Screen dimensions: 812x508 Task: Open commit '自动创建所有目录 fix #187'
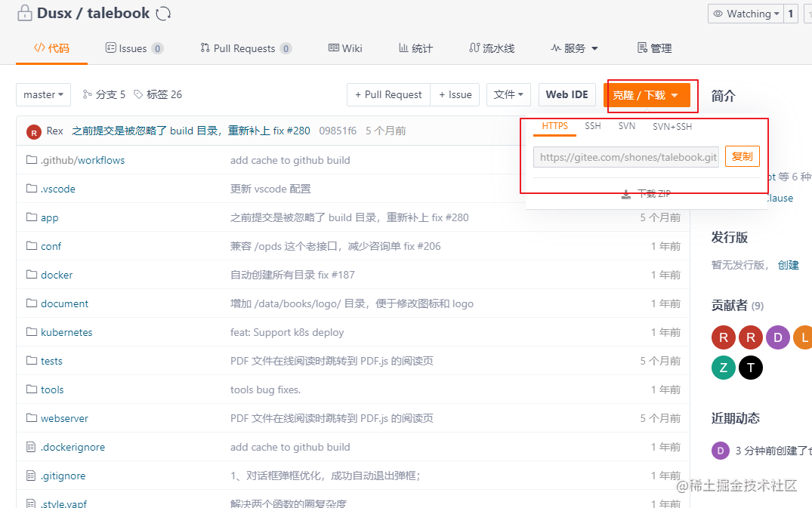coord(292,276)
